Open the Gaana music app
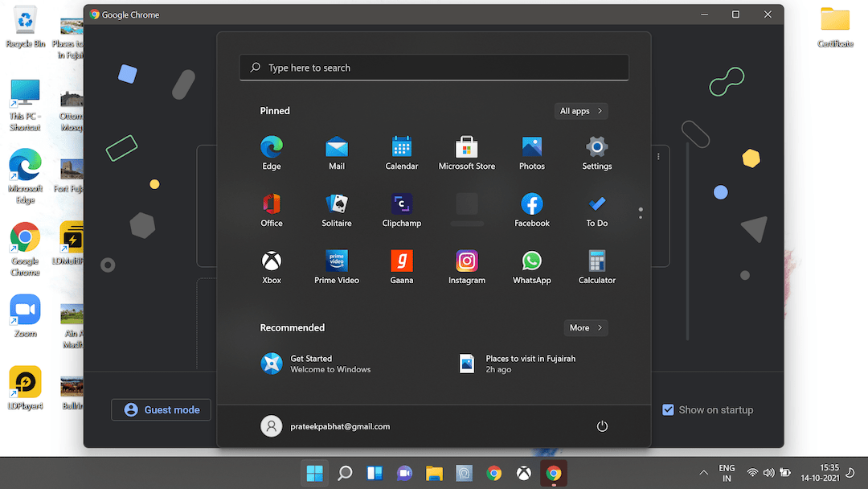Viewport: 868px width, 489px height. coord(401,268)
